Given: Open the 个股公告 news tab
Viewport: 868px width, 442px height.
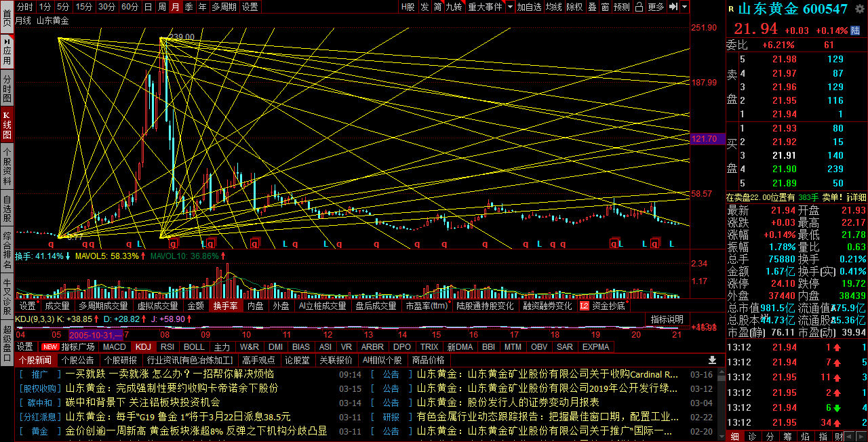Looking at the screenshot, I should [x=78, y=360].
